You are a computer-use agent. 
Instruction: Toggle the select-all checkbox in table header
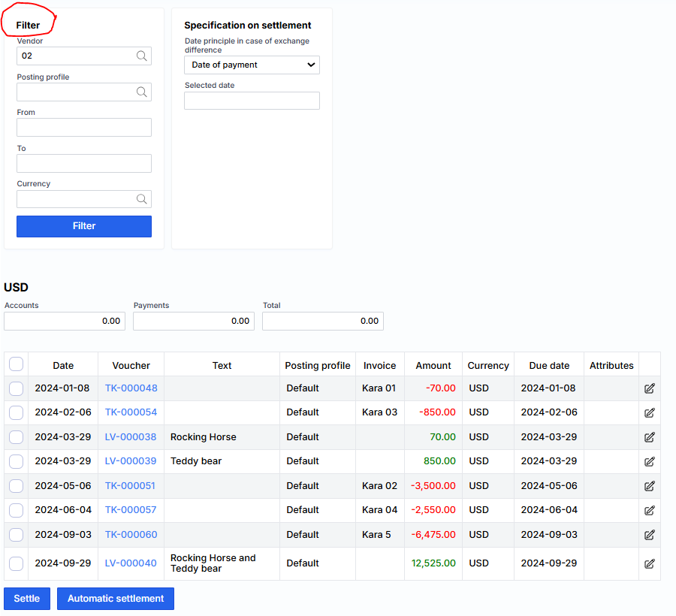coord(16,364)
